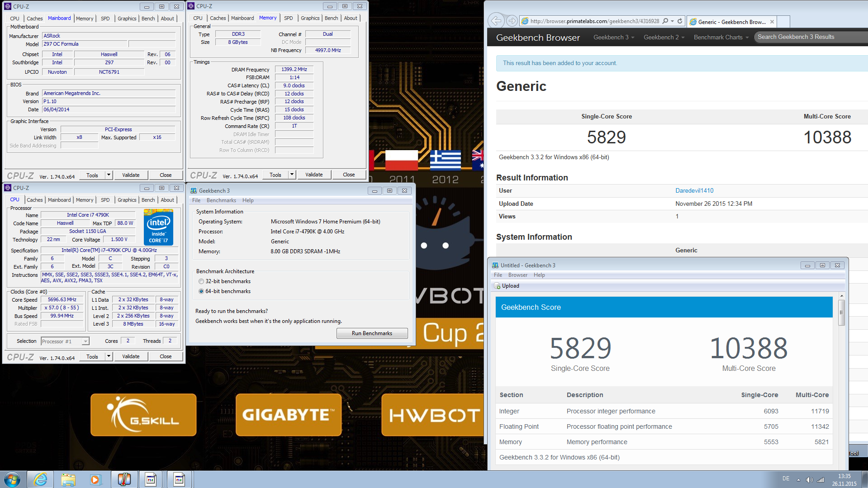
Task: Click title icon of CPU-Z Memory window
Action: pos(191,6)
